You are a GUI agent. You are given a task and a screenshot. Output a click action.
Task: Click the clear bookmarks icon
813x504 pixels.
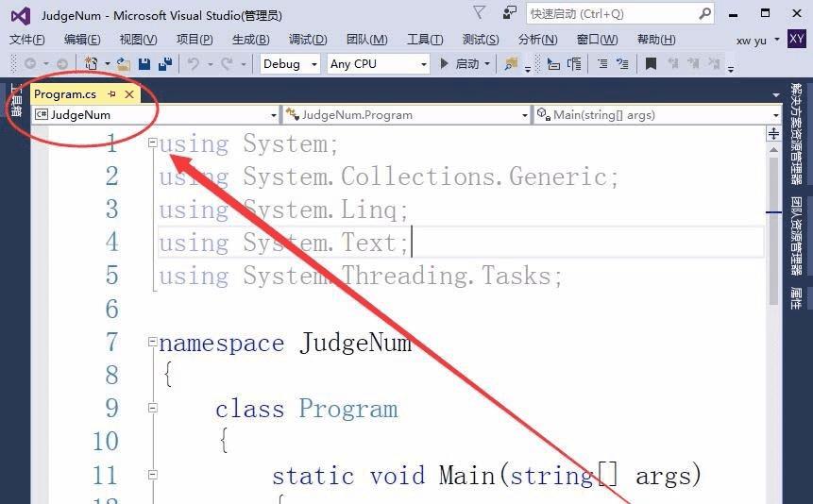click(715, 64)
